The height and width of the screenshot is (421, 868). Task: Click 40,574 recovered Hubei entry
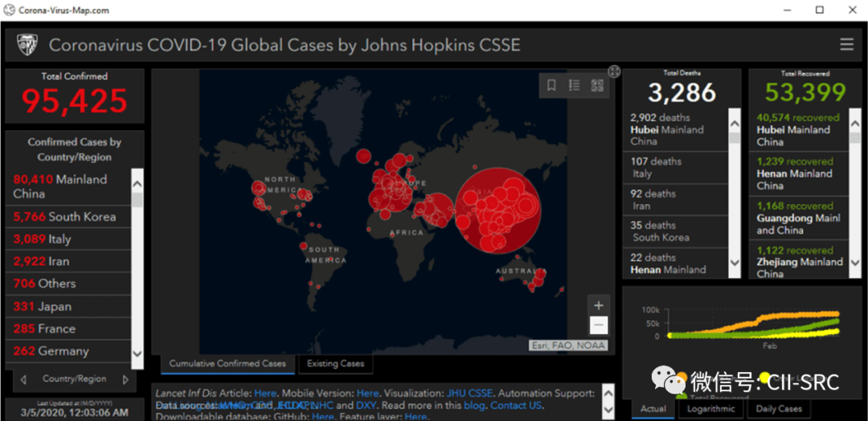799,129
